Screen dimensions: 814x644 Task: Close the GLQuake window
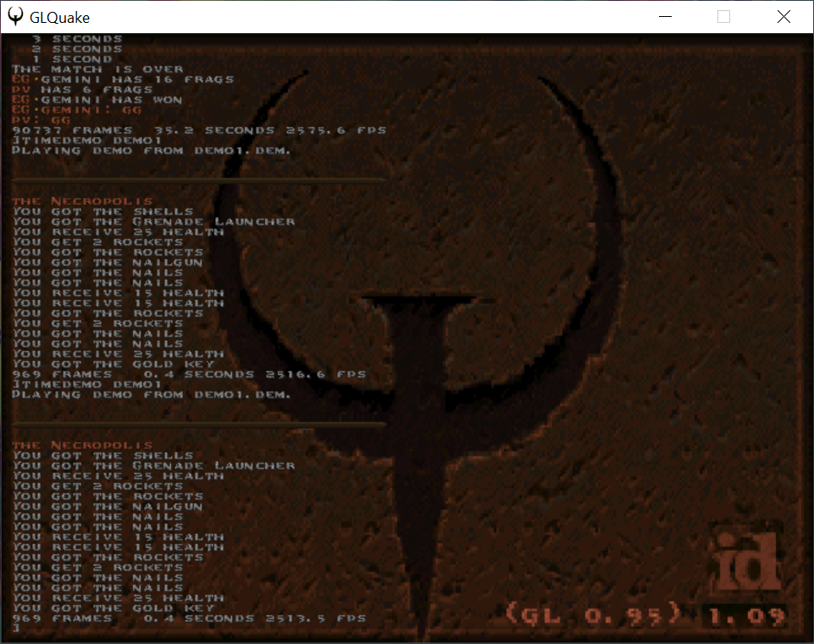point(784,17)
